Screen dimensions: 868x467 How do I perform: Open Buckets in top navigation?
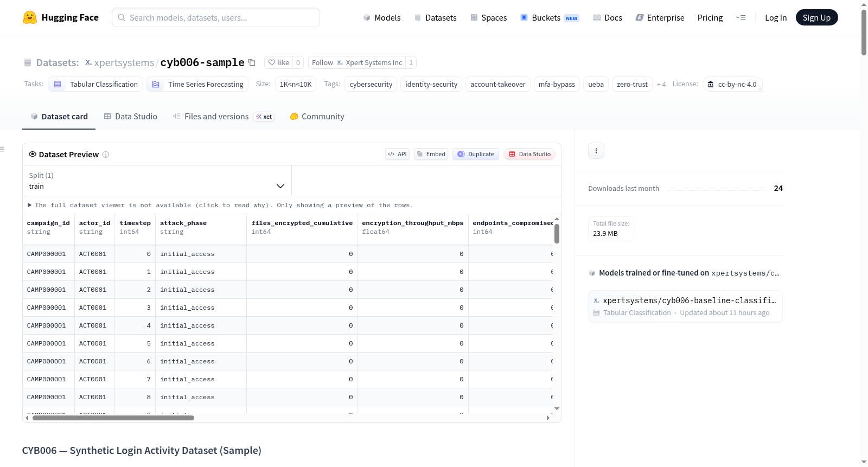coord(550,17)
